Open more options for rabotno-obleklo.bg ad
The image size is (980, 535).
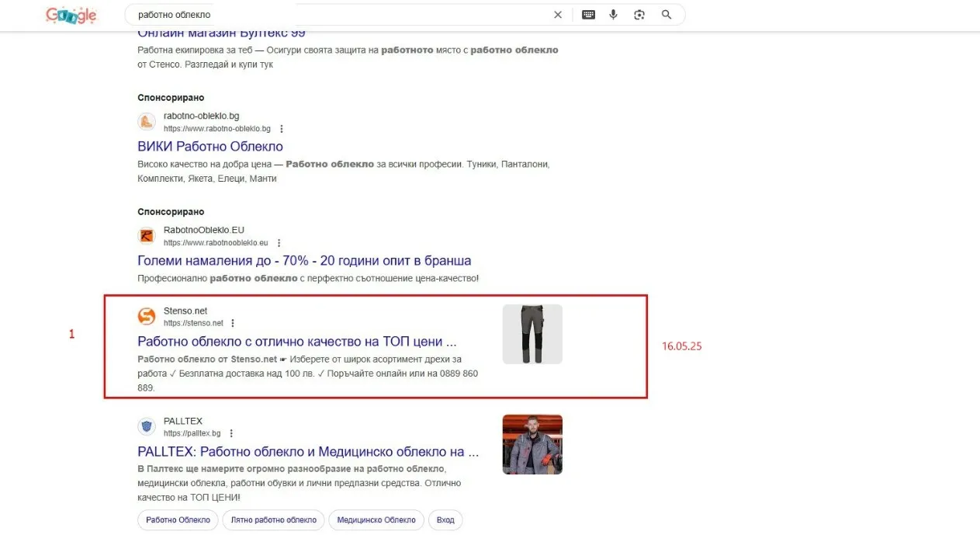click(x=282, y=129)
